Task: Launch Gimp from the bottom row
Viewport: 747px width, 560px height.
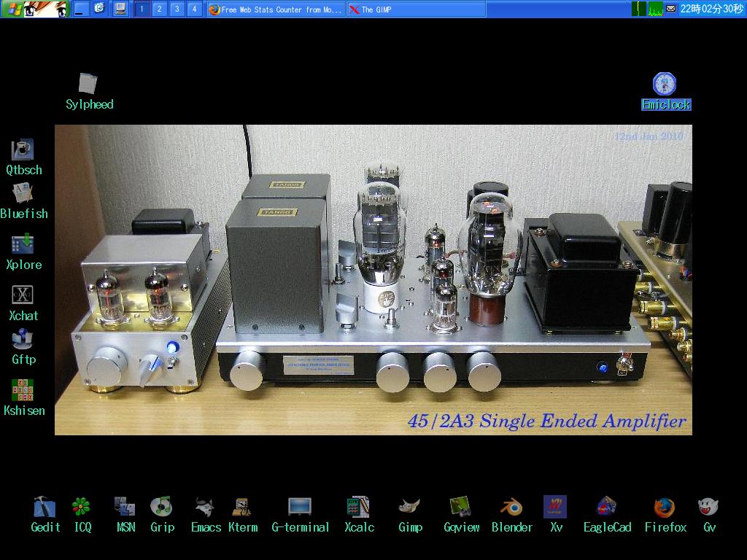Action: coord(410,507)
